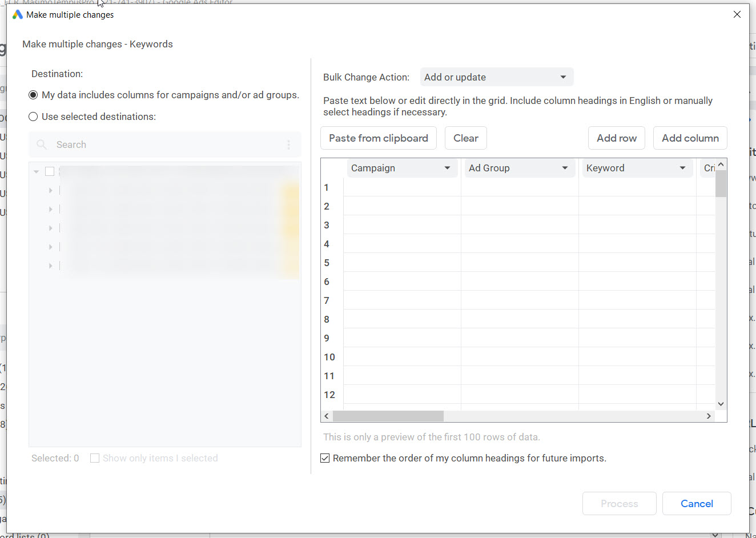Uncheck 'Remember the order of my column headings'

(325, 458)
